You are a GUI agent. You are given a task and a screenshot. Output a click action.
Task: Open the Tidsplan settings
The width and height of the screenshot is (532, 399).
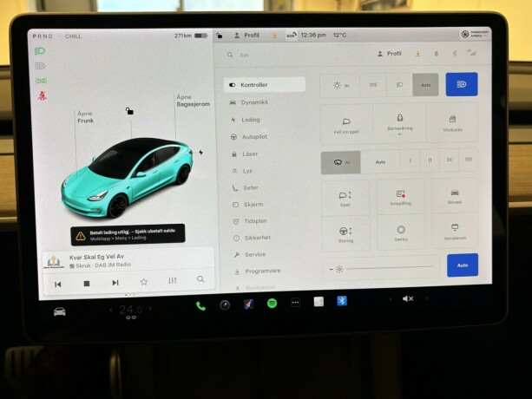tap(250, 221)
